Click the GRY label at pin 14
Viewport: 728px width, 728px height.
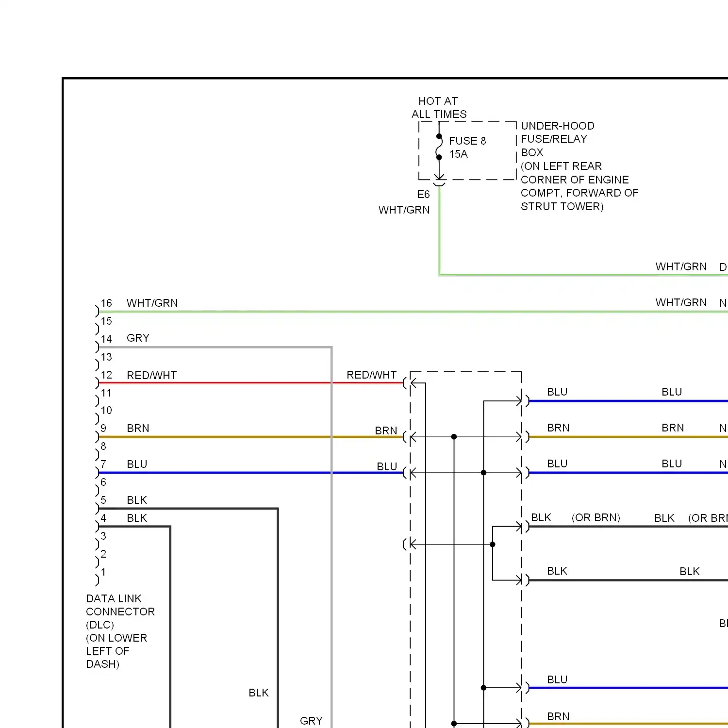click(x=138, y=338)
